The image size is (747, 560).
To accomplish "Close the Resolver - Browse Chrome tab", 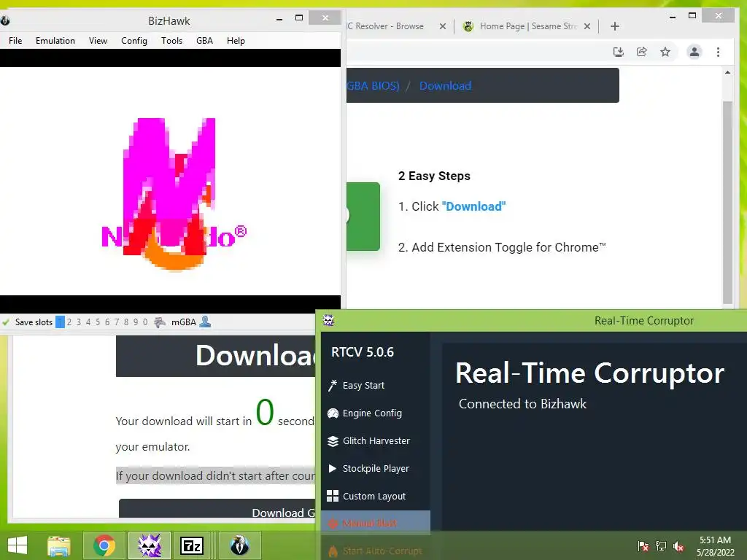I will pos(443,26).
